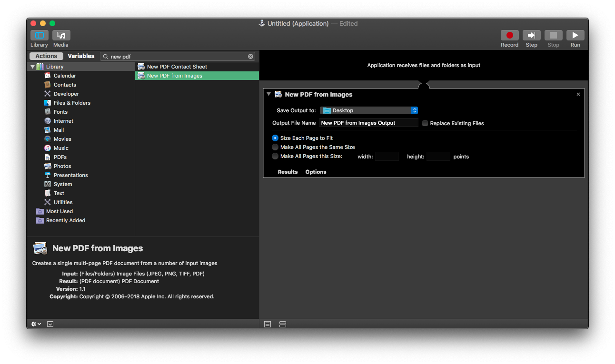This screenshot has height=364, width=615.
Task: Select the Files & Folders category icon
Action: [48, 103]
